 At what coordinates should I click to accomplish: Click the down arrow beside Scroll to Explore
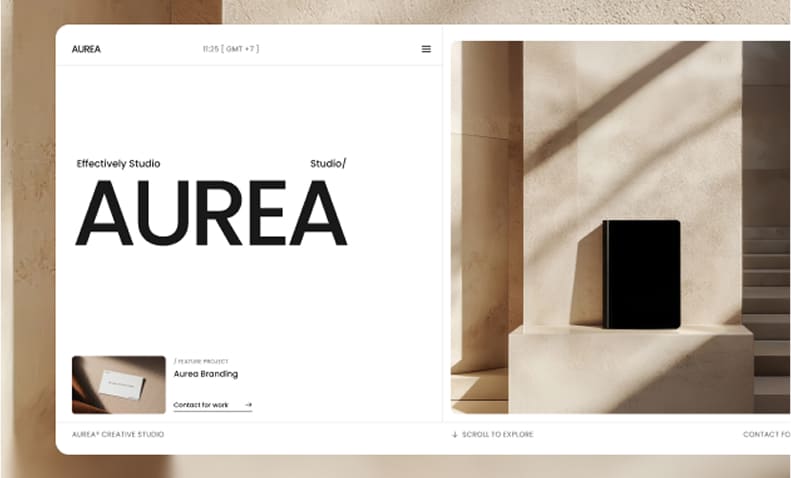tap(454, 434)
